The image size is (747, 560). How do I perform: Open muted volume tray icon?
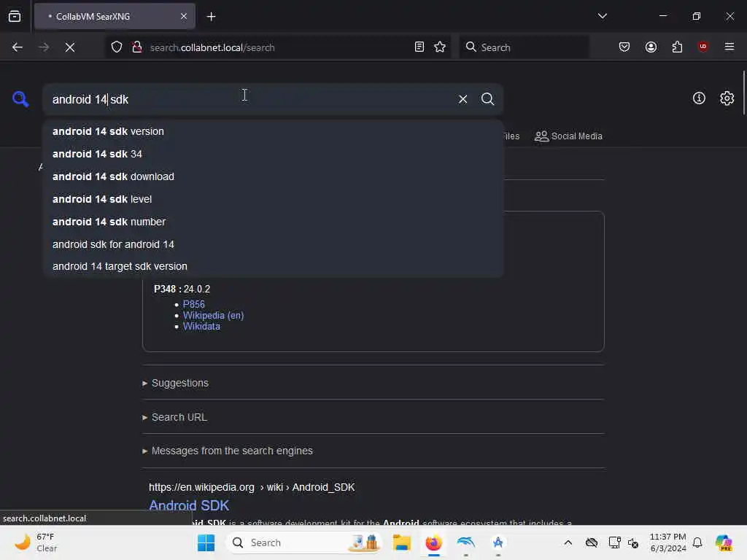633,542
